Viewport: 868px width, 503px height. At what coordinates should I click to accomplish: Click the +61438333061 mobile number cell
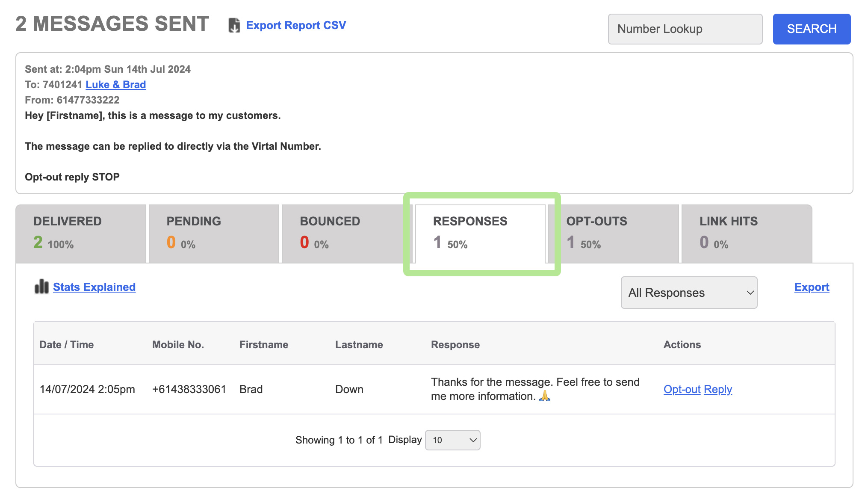pos(189,389)
